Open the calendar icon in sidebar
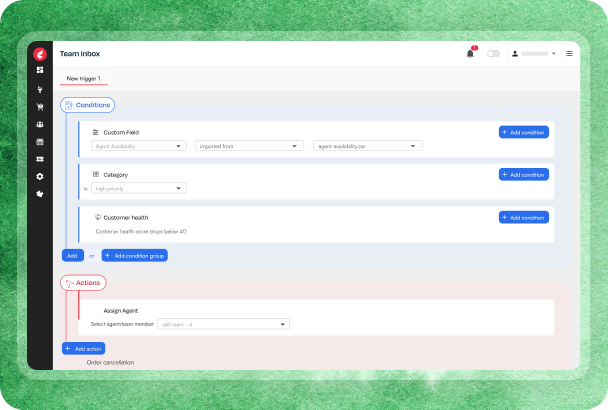The height and width of the screenshot is (410, 608). tap(40, 141)
